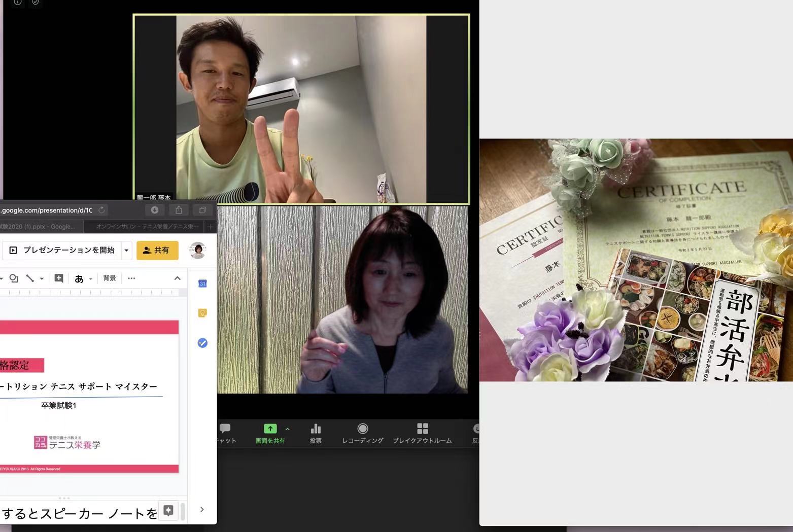Open Google Keep side panel
This screenshot has height=532, width=793.
tap(202, 313)
